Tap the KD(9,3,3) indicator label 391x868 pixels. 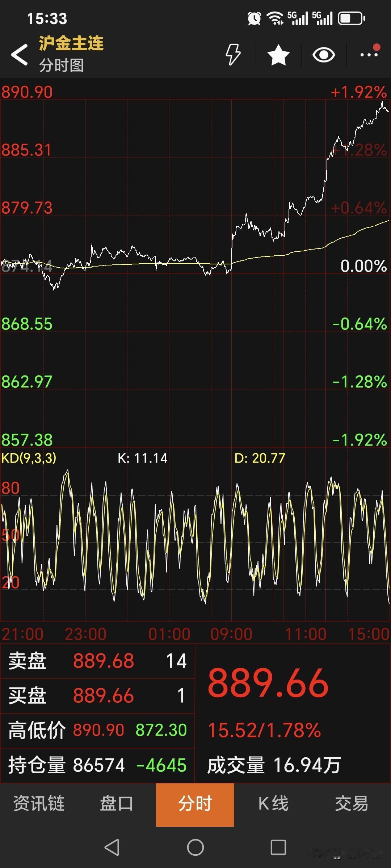tap(29, 458)
